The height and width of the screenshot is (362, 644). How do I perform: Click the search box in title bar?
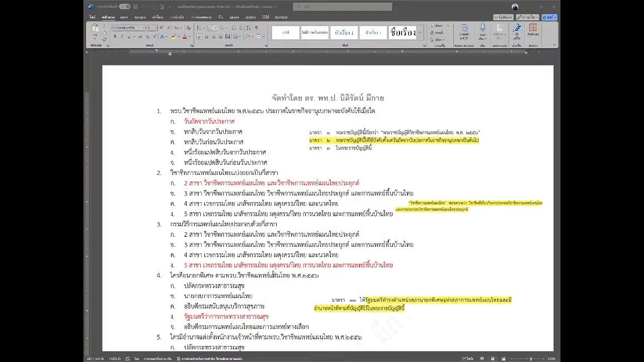tap(342, 7)
